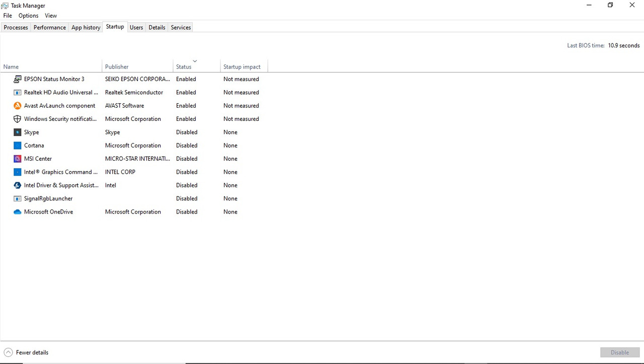Select the Microsoft OneDrive entry name
The width and height of the screenshot is (644, 364).
point(48,212)
